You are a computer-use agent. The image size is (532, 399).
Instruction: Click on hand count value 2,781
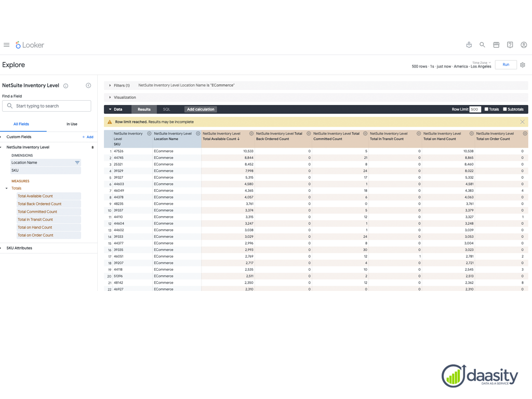tap(470, 257)
